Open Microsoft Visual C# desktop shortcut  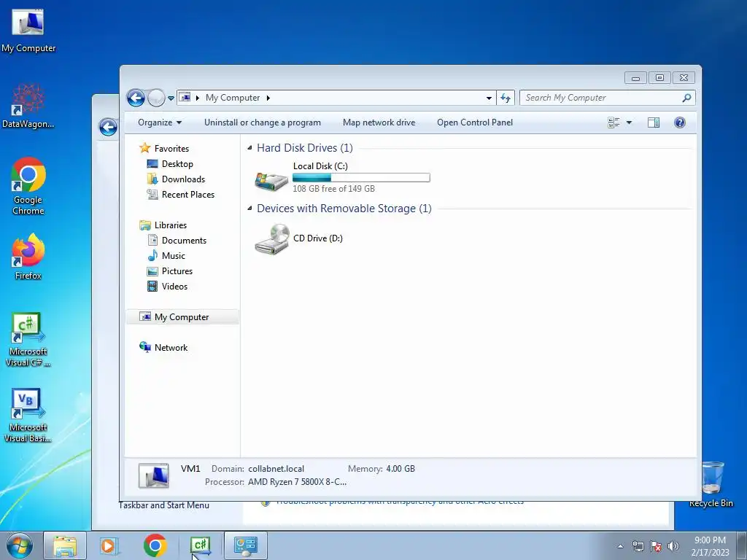pos(28,340)
